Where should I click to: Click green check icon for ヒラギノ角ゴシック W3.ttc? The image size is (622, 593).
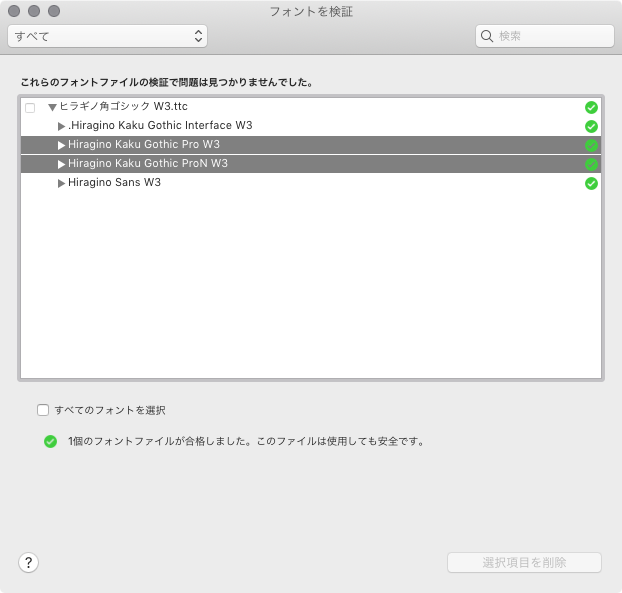591,107
